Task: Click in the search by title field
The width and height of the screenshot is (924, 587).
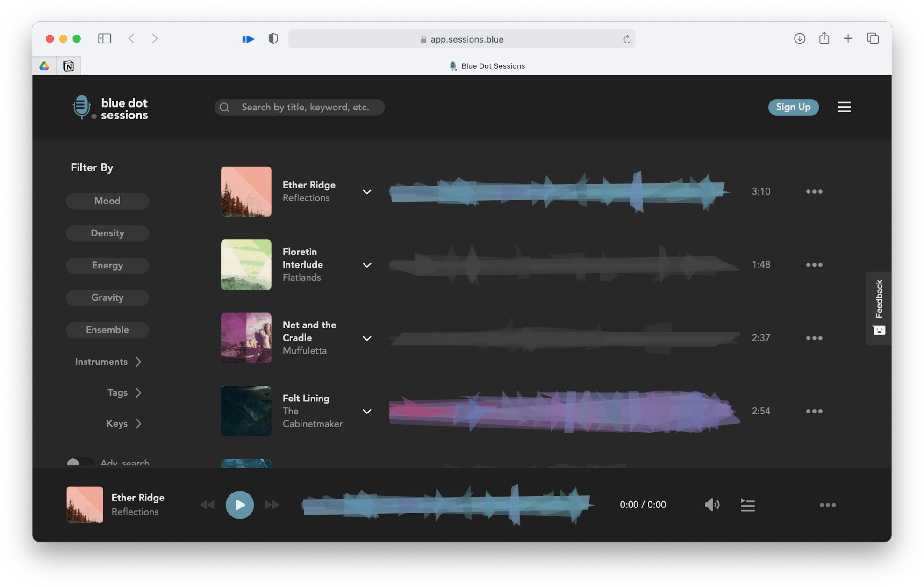Action: click(x=299, y=107)
